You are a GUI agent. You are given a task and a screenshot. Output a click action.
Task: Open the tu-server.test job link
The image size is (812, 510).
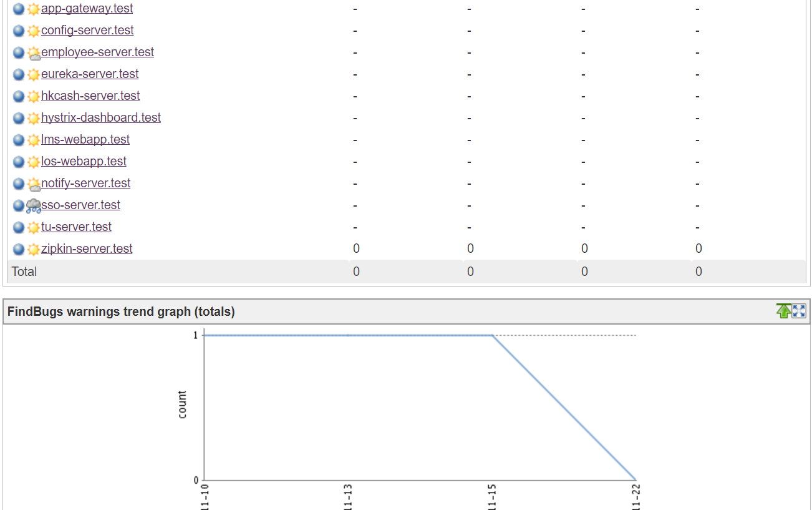click(76, 227)
